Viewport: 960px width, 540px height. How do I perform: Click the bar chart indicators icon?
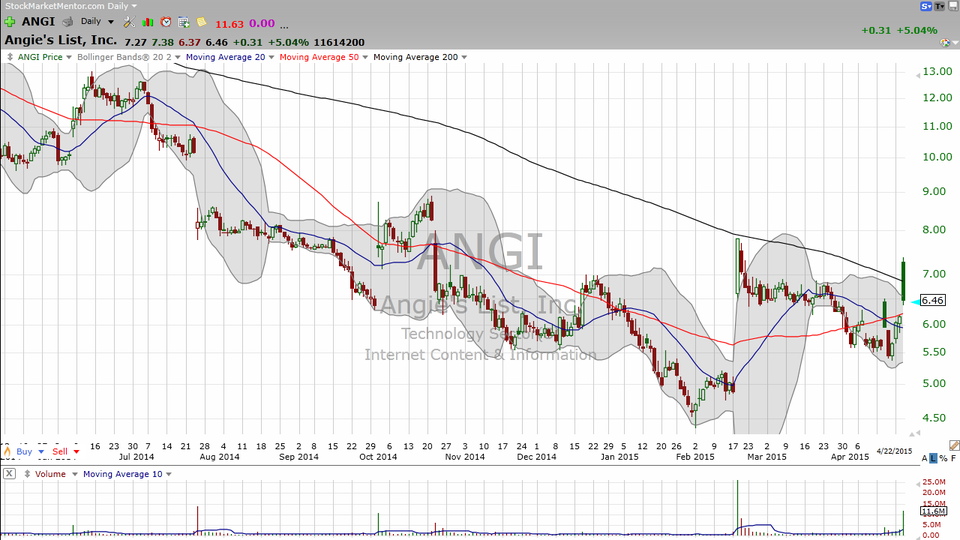tap(148, 22)
